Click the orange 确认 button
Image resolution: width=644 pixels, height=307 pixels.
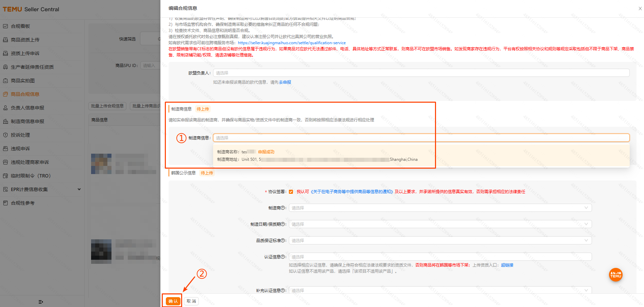click(173, 301)
